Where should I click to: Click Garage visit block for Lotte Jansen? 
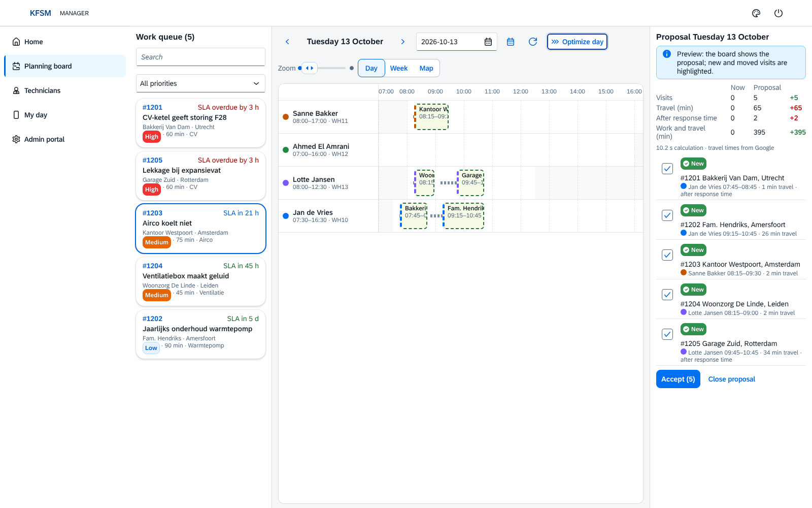pyautogui.click(x=470, y=183)
